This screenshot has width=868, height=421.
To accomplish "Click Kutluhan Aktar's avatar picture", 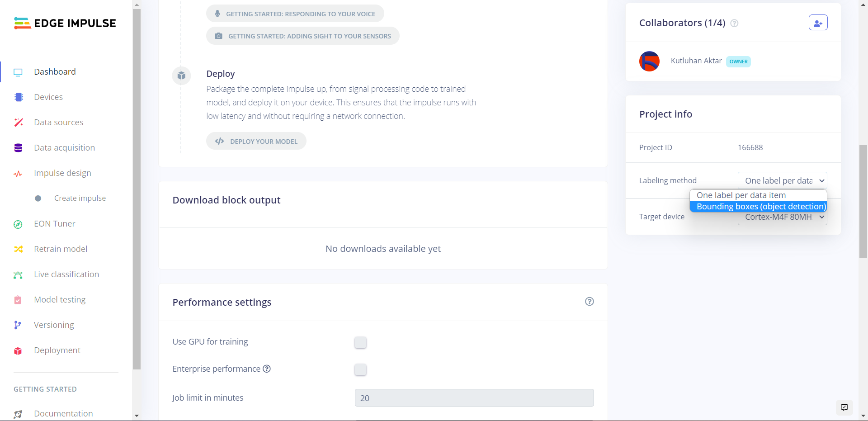I will tap(649, 61).
